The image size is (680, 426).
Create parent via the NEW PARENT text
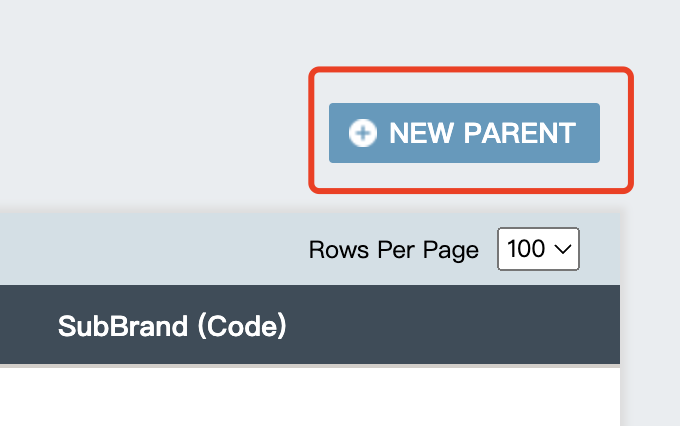pyautogui.click(x=482, y=133)
